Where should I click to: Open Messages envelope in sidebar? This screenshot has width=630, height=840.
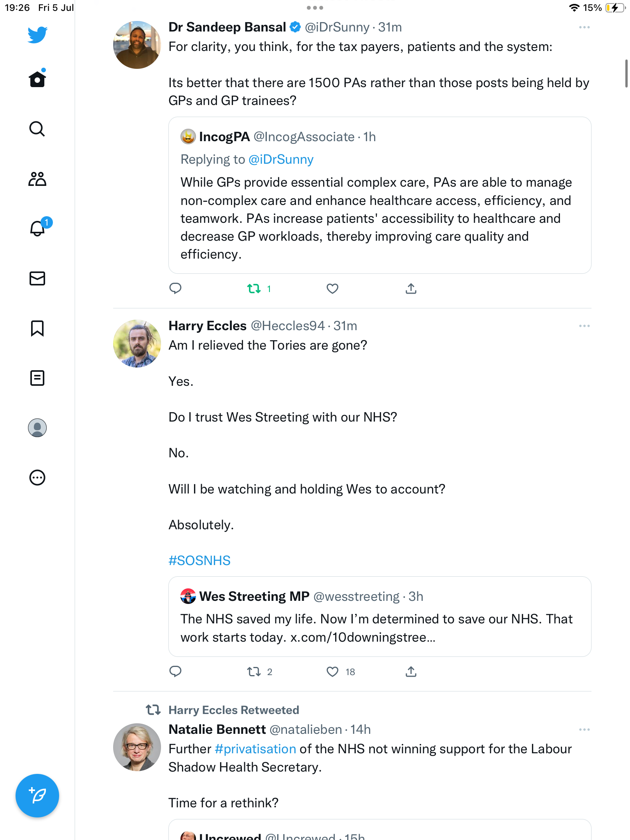pyautogui.click(x=37, y=278)
